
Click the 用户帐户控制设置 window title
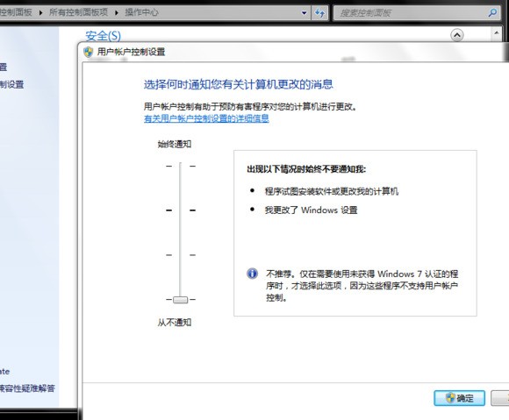[131, 52]
